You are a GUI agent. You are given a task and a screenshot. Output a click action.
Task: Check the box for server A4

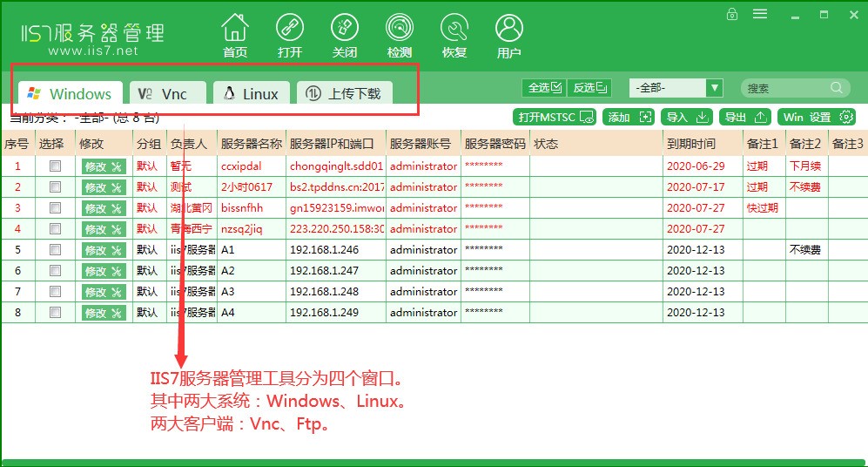coord(56,313)
